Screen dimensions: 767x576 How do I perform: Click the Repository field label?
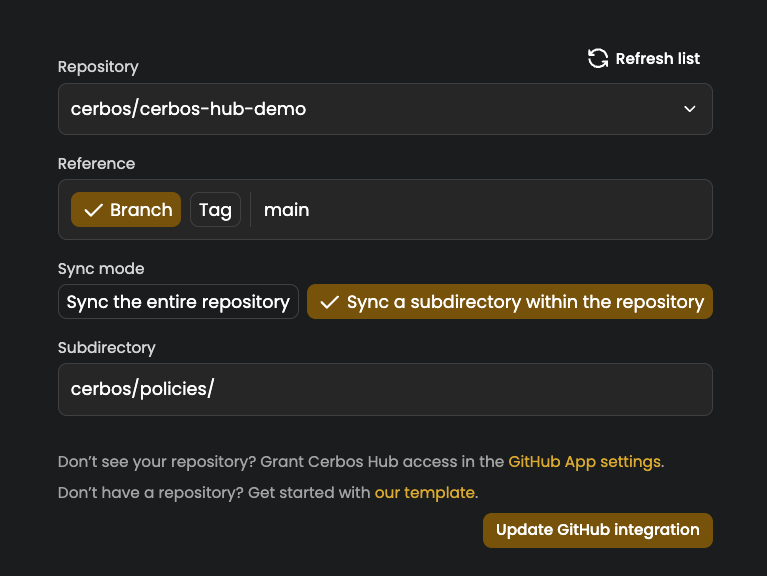point(98,66)
